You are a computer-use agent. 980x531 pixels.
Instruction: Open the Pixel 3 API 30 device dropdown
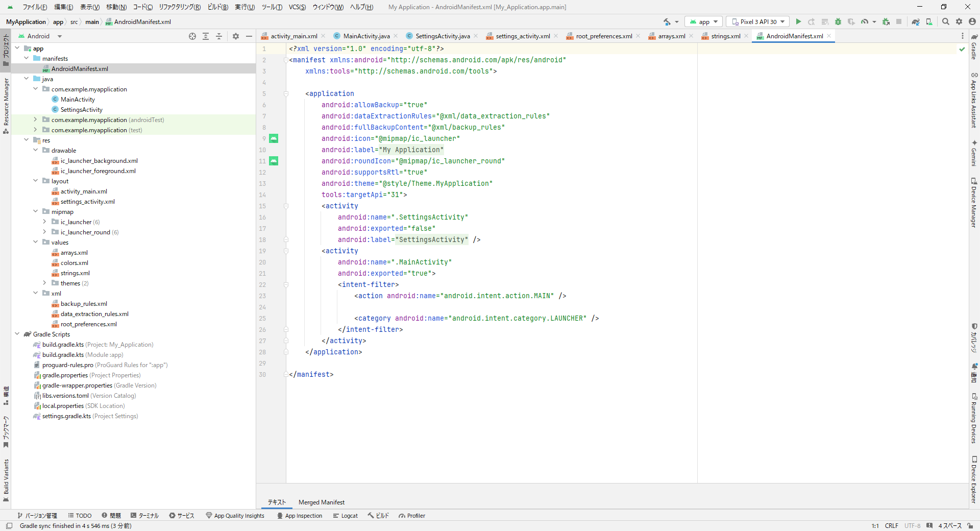(757, 21)
